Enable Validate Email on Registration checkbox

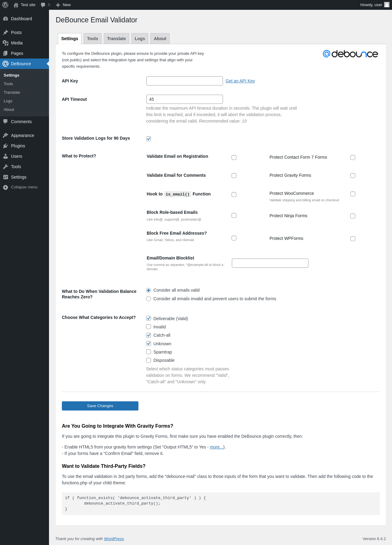point(234,157)
